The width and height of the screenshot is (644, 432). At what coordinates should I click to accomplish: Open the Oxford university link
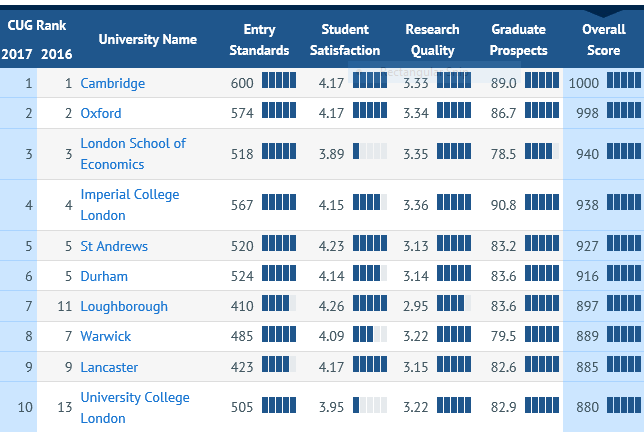tap(101, 113)
